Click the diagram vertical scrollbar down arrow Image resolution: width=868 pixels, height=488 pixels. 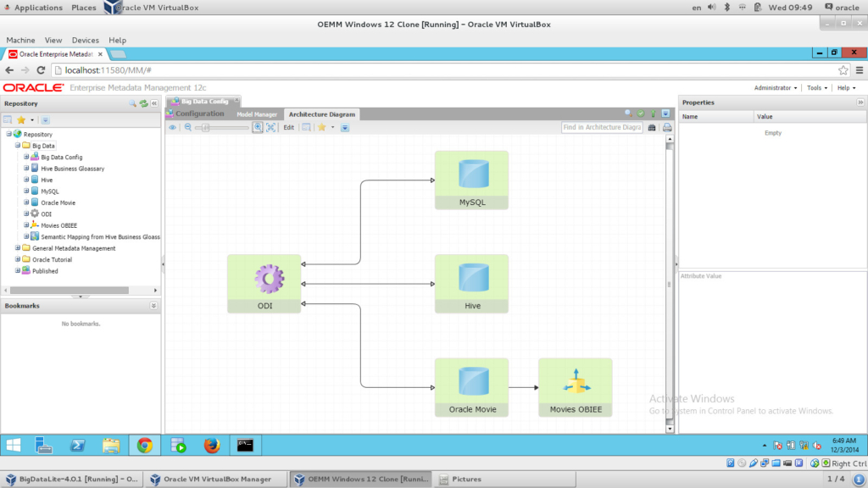pyautogui.click(x=670, y=429)
